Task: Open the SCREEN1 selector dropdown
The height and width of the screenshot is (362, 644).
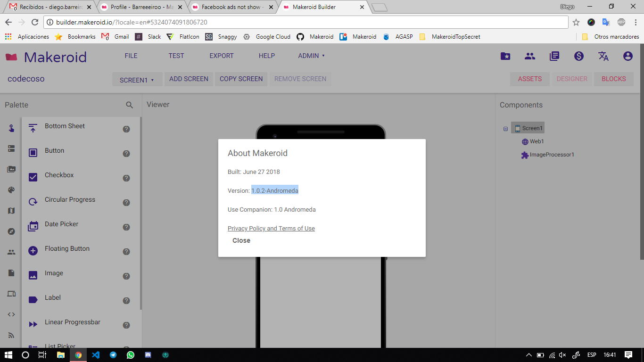Action: [x=137, y=79]
